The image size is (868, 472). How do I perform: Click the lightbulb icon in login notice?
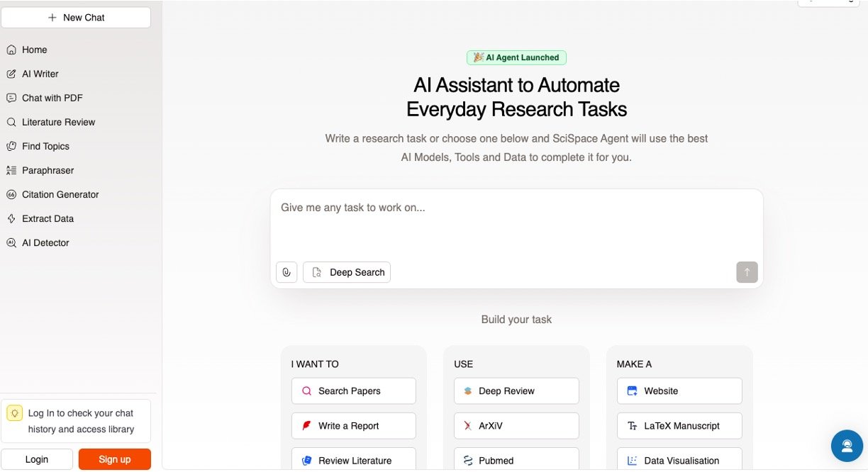click(15, 413)
